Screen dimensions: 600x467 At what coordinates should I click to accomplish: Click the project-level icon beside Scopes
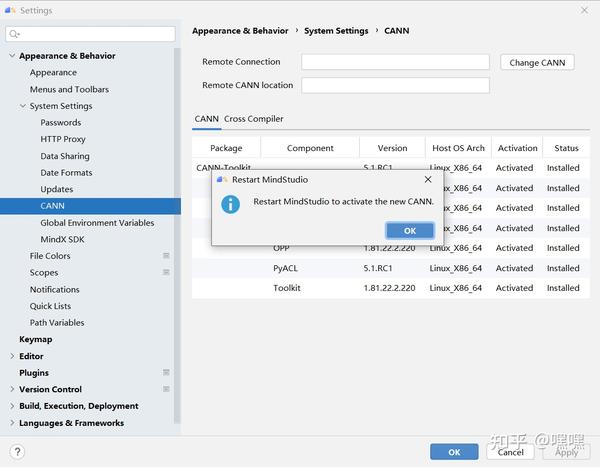click(x=166, y=273)
